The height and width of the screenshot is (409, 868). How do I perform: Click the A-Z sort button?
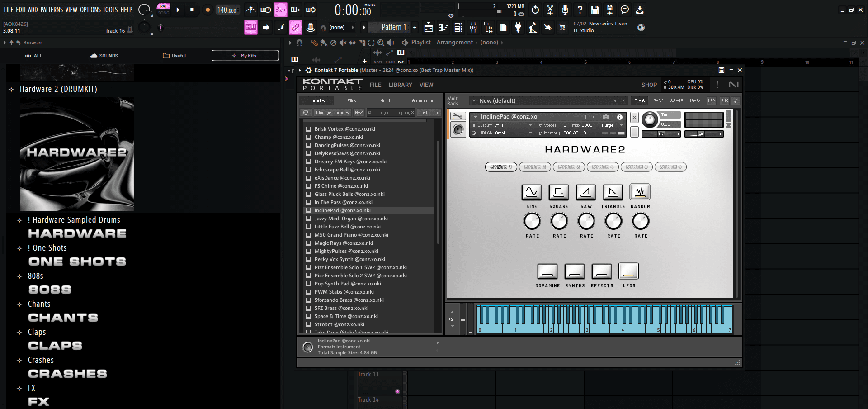(x=359, y=113)
